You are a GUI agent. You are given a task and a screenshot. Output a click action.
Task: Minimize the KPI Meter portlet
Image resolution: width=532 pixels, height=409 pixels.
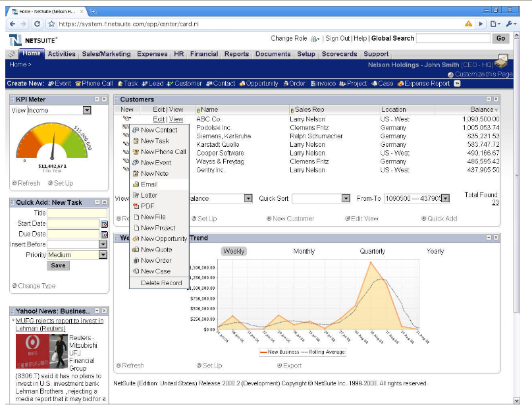(x=97, y=99)
